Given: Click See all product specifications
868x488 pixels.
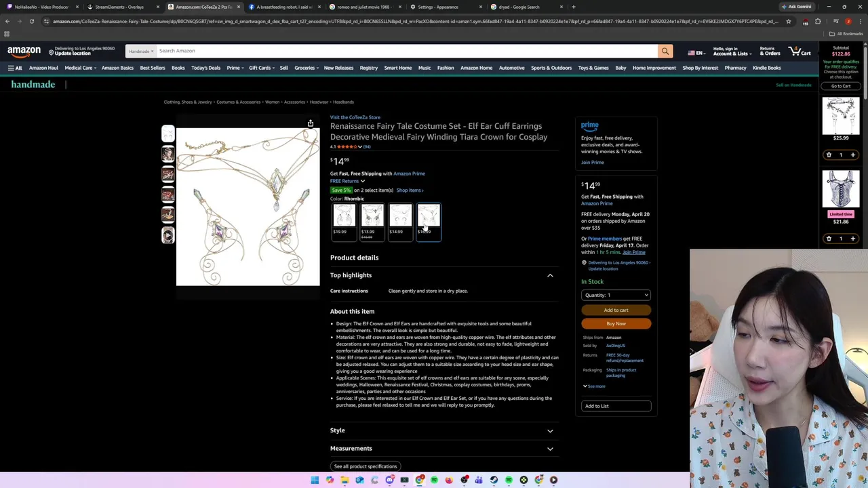Looking at the screenshot, I should (x=366, y=466).
